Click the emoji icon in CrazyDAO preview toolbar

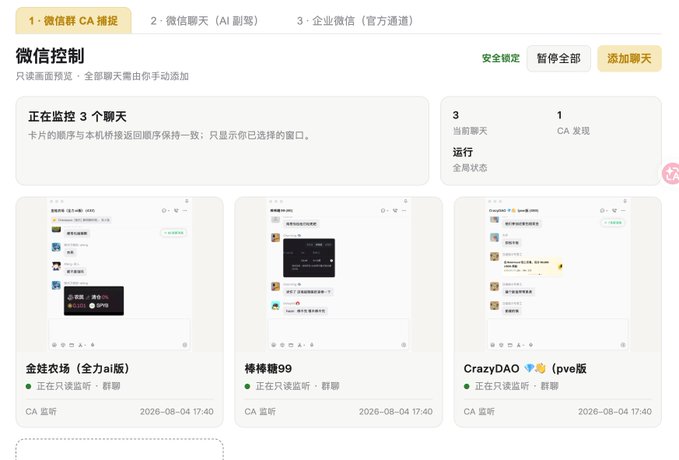492,345
